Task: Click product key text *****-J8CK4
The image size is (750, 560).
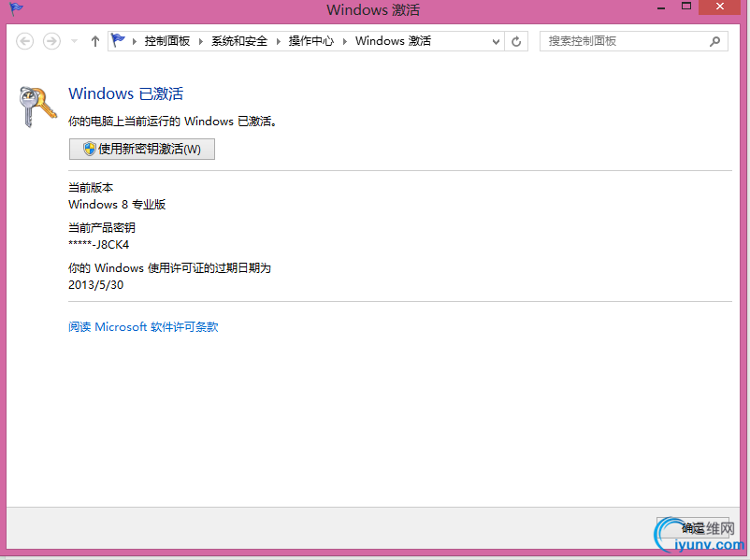Action: pyautogui.click(x=98, y=244)
